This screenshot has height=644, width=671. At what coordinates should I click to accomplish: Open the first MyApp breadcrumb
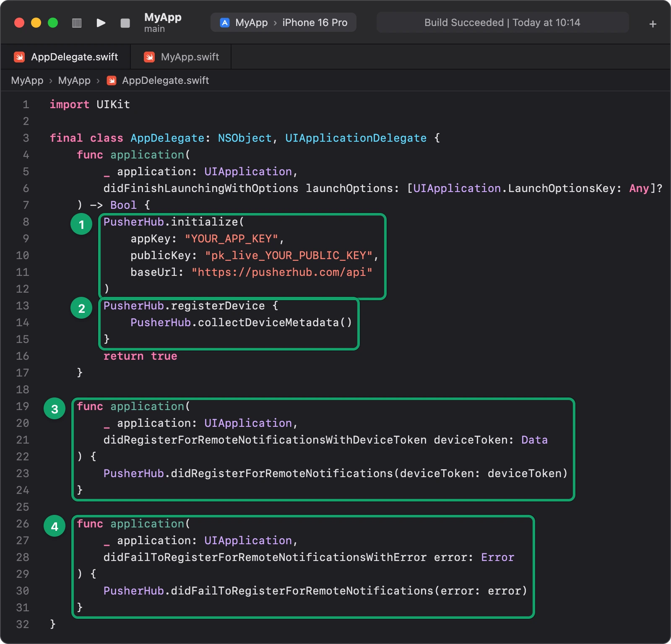(x=27, y=80)
